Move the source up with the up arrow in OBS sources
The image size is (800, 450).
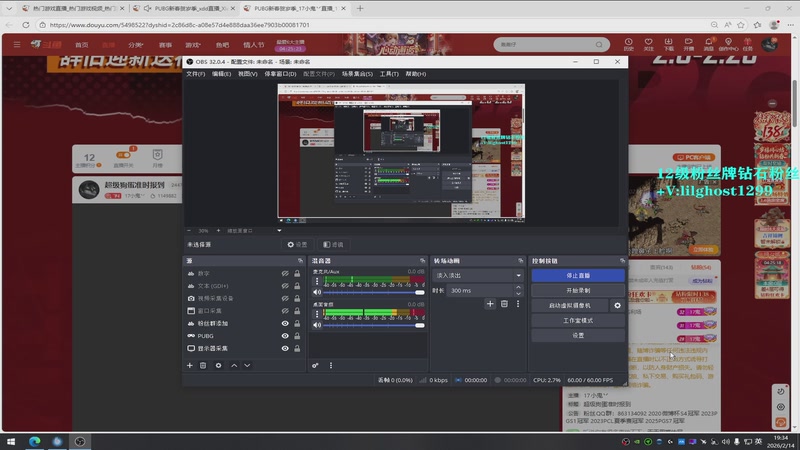(234, 365)
